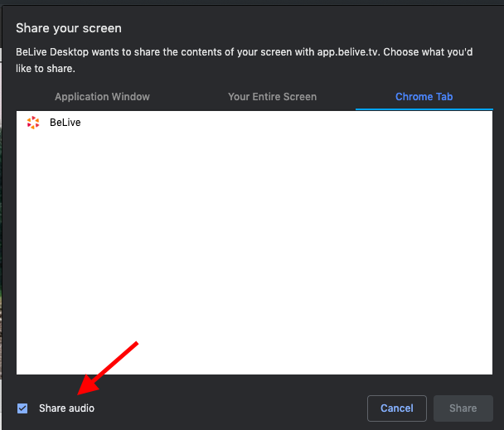Click the dark strip left of the dialog
This screenshot has width=504, height=430.
1,215
